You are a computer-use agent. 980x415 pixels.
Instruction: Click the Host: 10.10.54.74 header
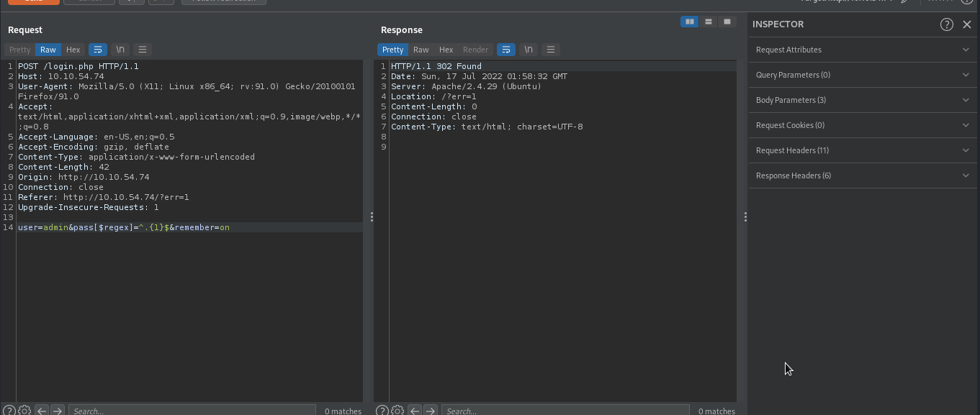click(x=61, y=76)
